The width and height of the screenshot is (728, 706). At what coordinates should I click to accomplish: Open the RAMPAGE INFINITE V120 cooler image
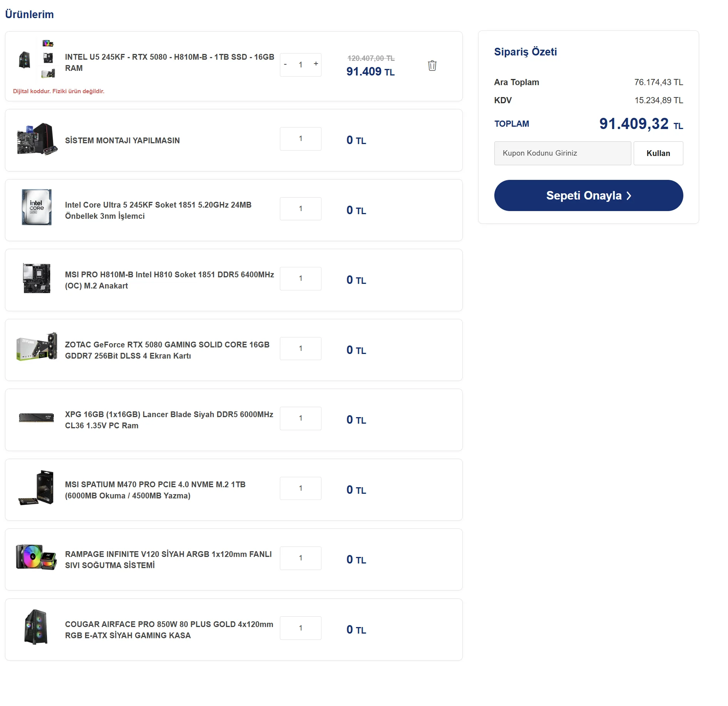(x=37, y=557)
